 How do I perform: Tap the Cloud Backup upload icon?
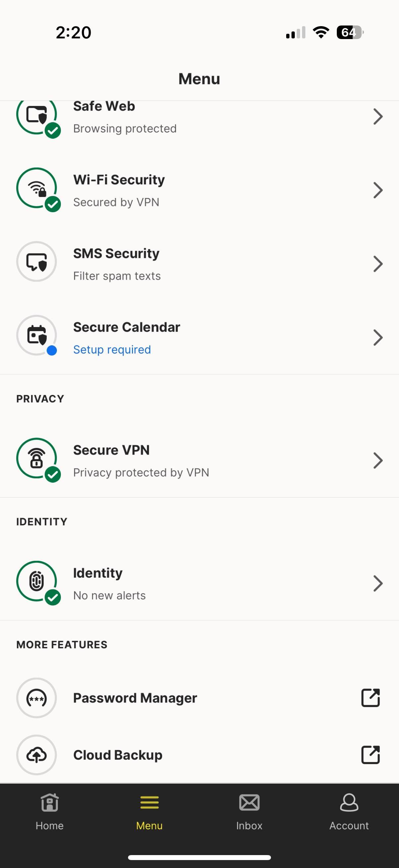click(37, 755)
